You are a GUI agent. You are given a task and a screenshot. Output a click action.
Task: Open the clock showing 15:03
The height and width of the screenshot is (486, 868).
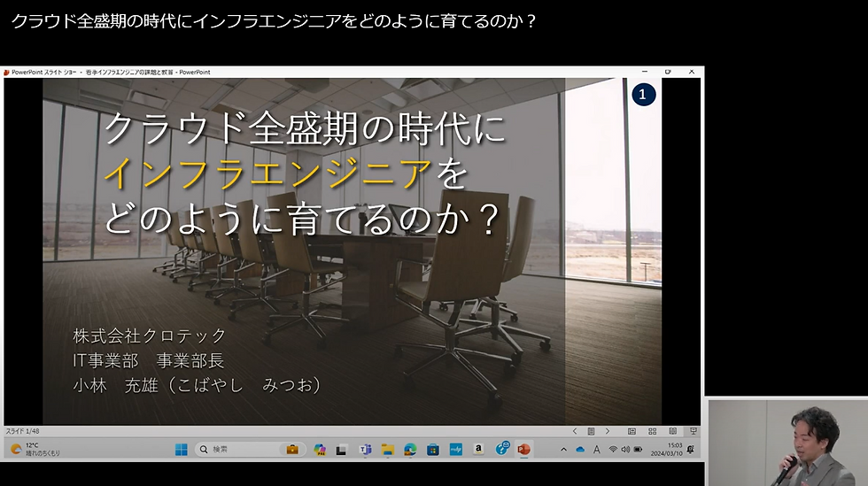[x=666, y=450]
